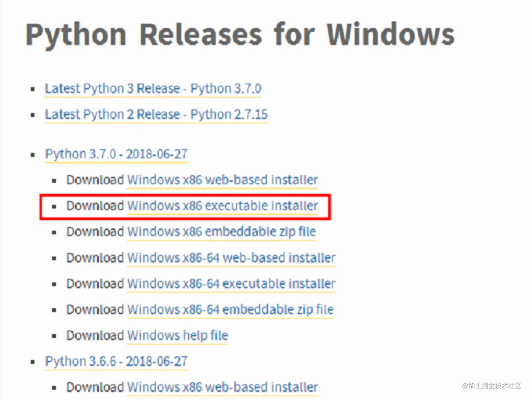Open Latest Python 2 Release - Python 2.7.15 link

pos(156,115)
